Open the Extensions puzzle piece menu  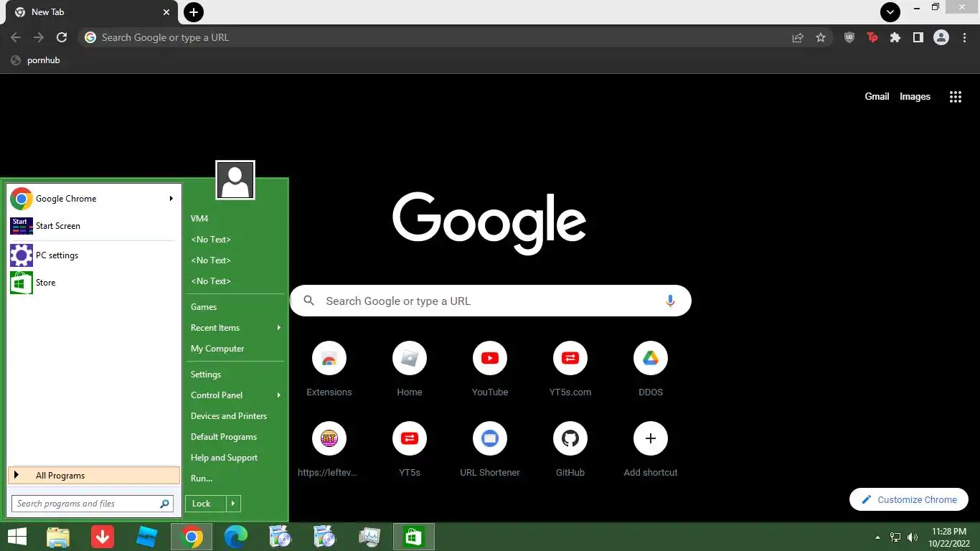[x=895, y=37]
